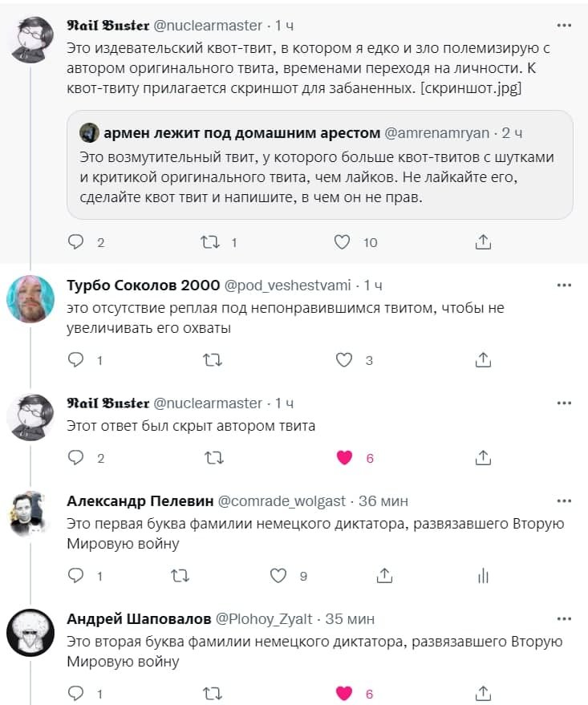Reply to Александр Пелевин's tweet
This screenshot has height=705, width=588.
76,575
